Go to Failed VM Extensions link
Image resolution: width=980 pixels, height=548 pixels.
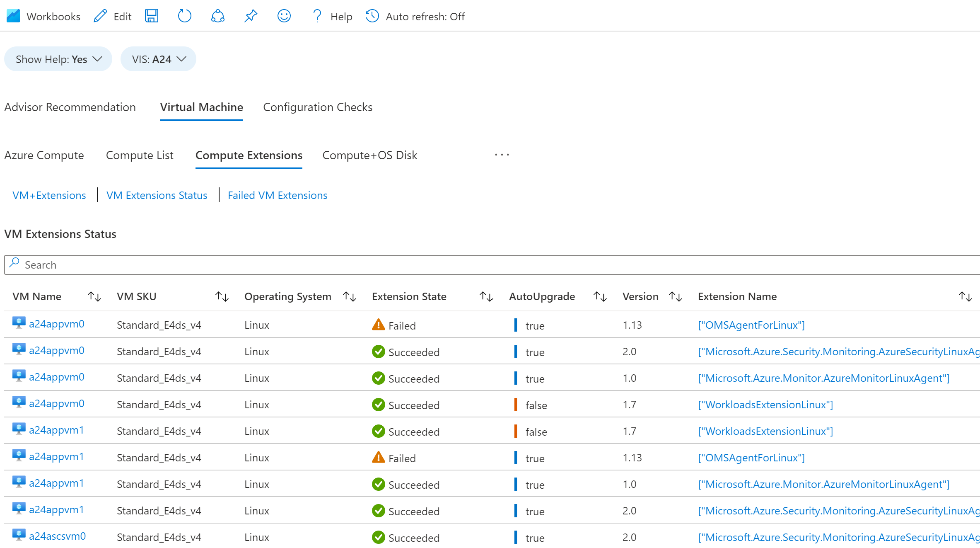click(277, 195)
